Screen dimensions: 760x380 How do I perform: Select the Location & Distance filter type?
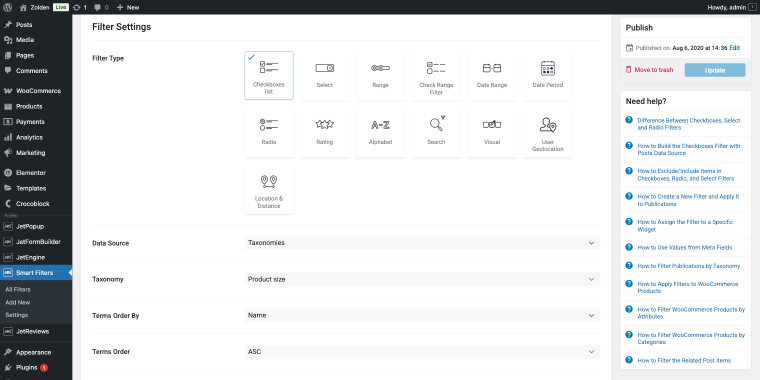pos(269,190)
